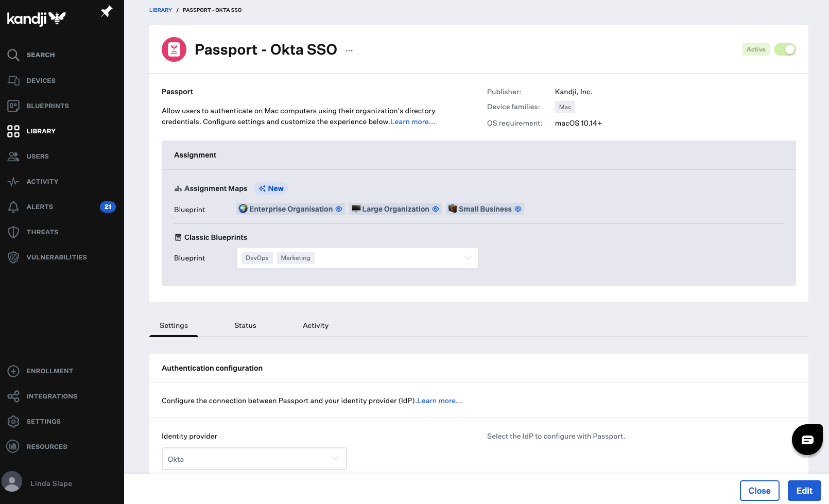Image resolution: width=829 pixels, height=504 pixels.
Task: Click the 'Authentication configuration' heading
Action: pyautogui.click(x=212, y=368)
